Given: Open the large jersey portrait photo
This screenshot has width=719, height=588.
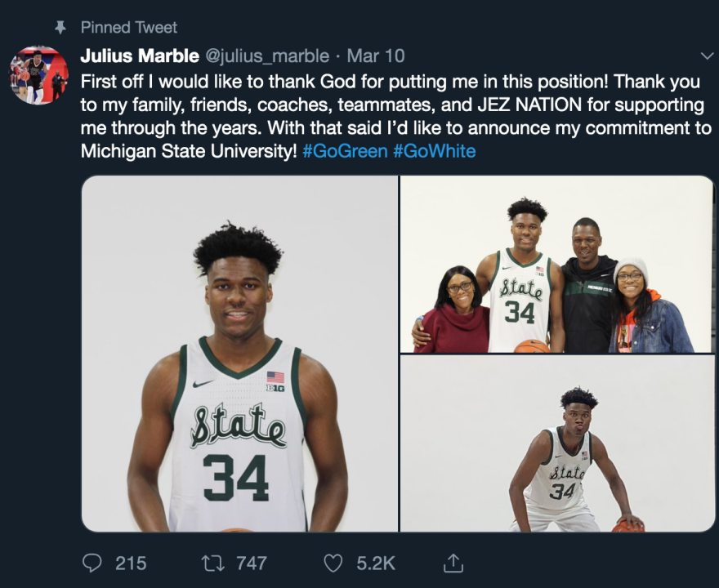Looking at the screenshot, I should [x=239, y=354].
